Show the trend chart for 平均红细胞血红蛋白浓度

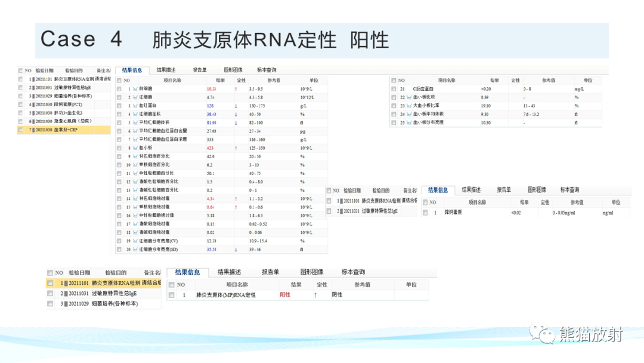coord(135,139)
